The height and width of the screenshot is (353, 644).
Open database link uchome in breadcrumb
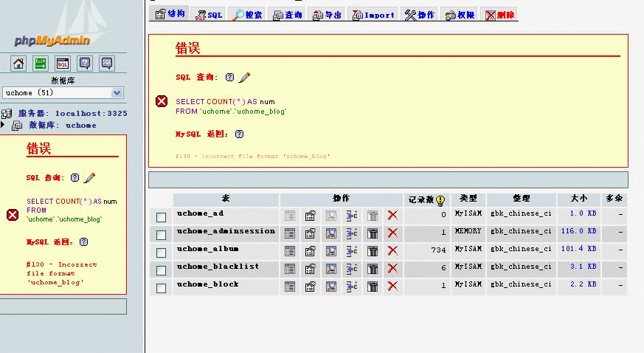coord(81,126)
